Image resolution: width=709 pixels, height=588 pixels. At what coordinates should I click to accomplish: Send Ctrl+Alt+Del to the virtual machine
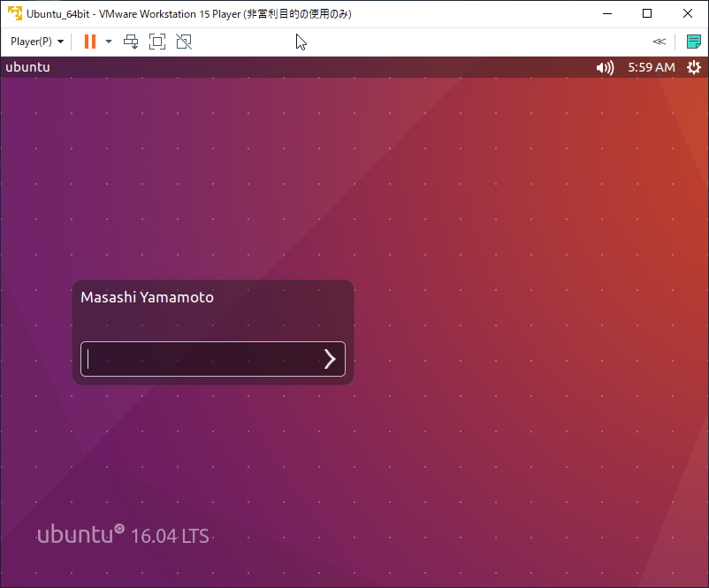pos(131,42)
